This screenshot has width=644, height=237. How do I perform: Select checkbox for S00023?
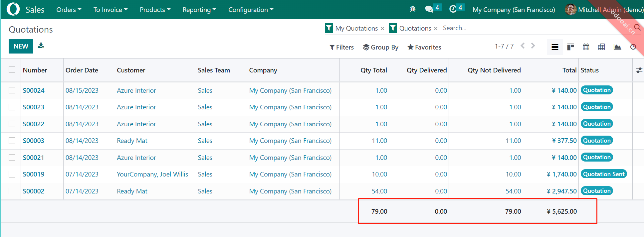12,107
